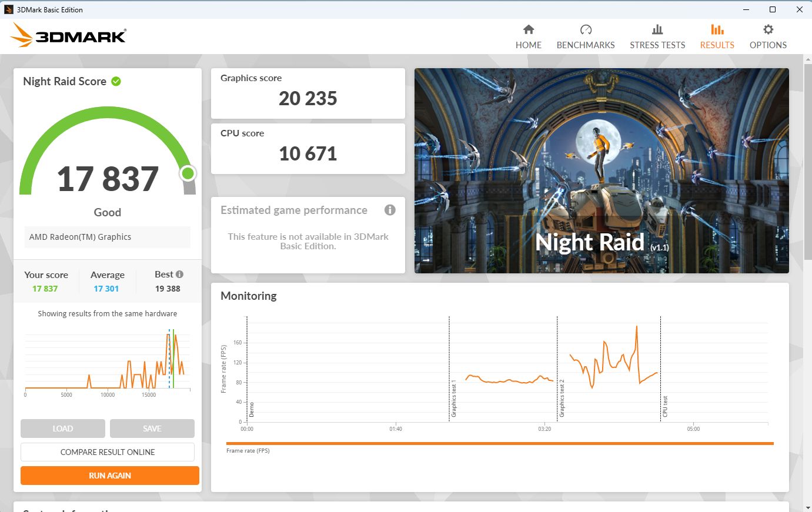The height and width of the screenshot is (512, 812).
Task: Click the Benchmarks gauge icon
Action: click(x=586, y=29)
